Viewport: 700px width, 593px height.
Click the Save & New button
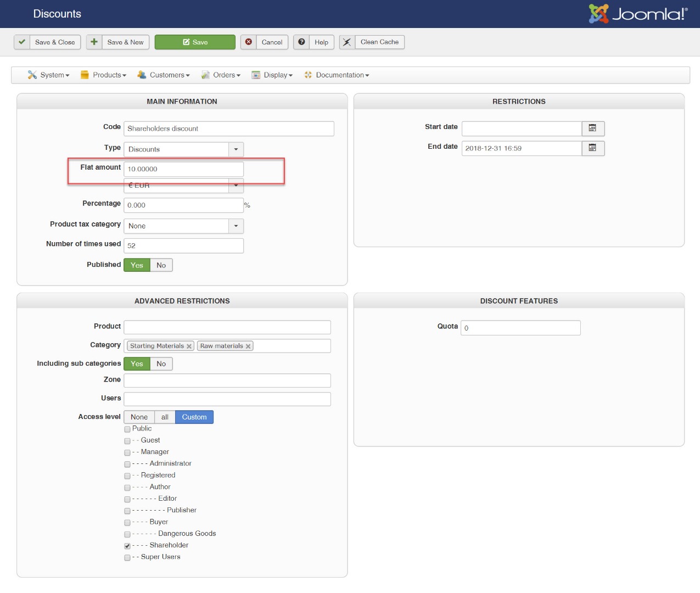(118, 42)
